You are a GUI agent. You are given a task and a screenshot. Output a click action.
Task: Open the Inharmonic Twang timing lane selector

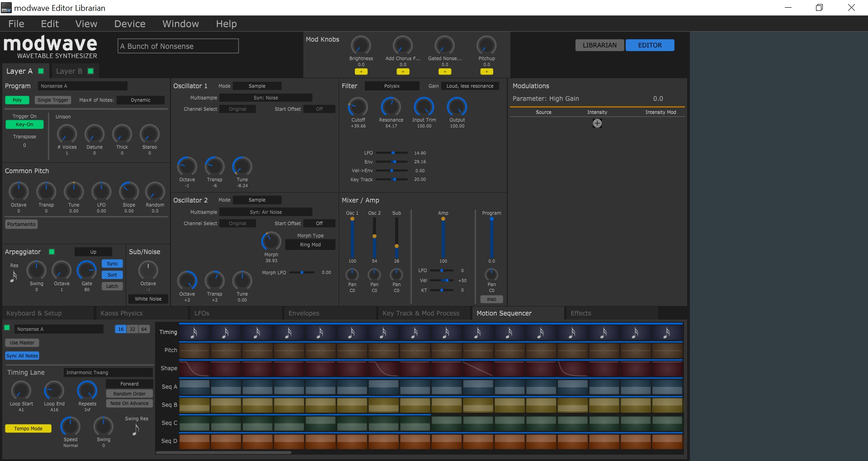pyautogui.click(x=108, y=372)
